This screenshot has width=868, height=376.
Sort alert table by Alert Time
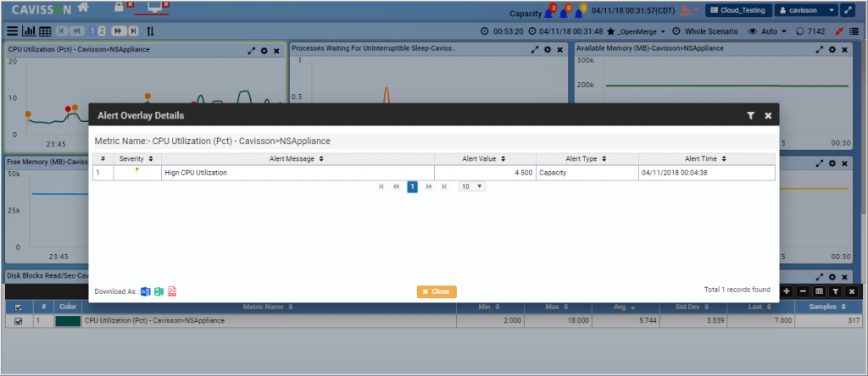(706, 158)
